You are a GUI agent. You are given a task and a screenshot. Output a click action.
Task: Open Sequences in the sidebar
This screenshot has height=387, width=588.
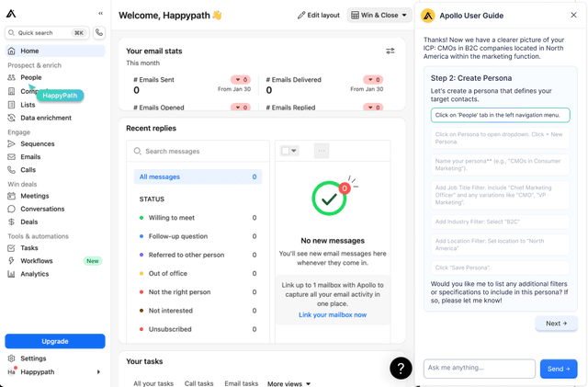pyautogui.click(x=38, y=143)
